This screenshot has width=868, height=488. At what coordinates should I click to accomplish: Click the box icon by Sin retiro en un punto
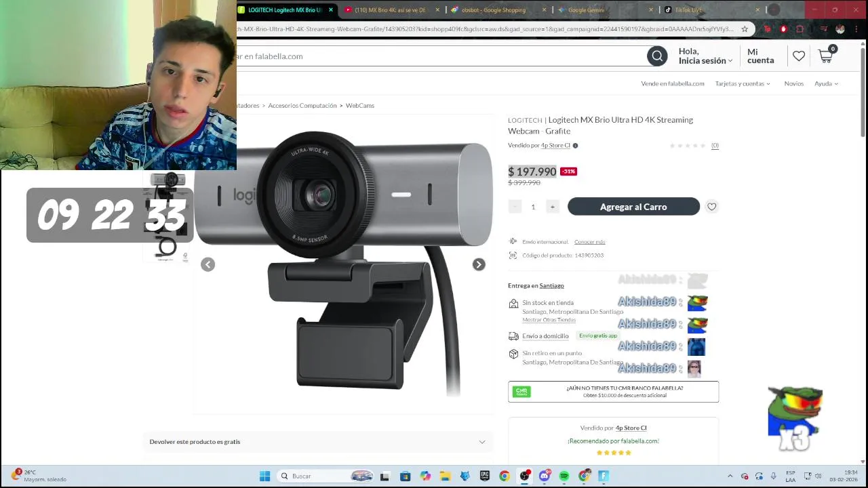(x=513, y=354)
